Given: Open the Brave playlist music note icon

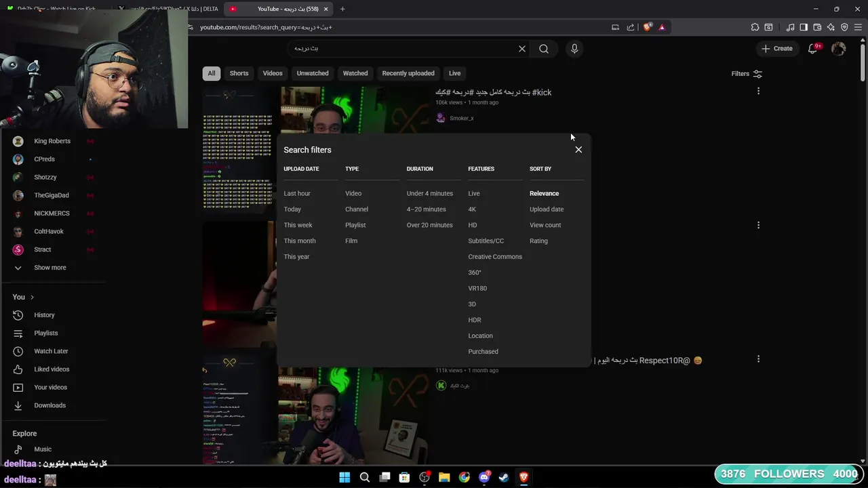Looking at the screenshot, I should [790, 27].
